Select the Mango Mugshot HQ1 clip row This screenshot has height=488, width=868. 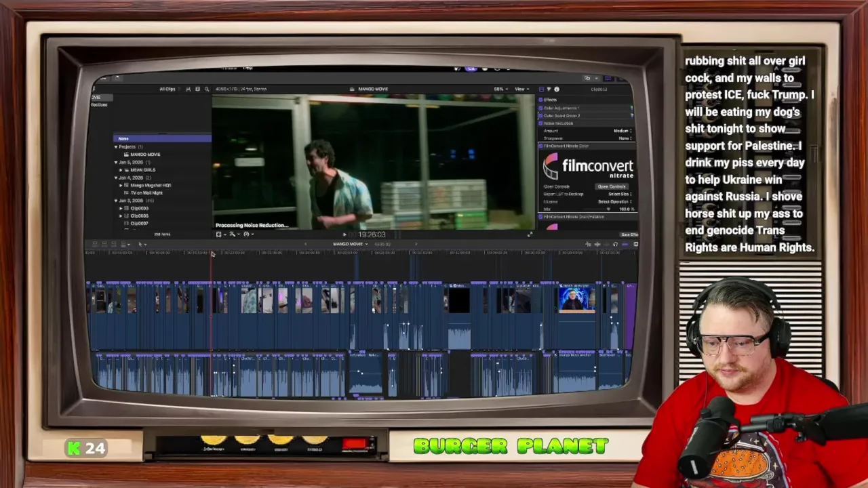151,185
